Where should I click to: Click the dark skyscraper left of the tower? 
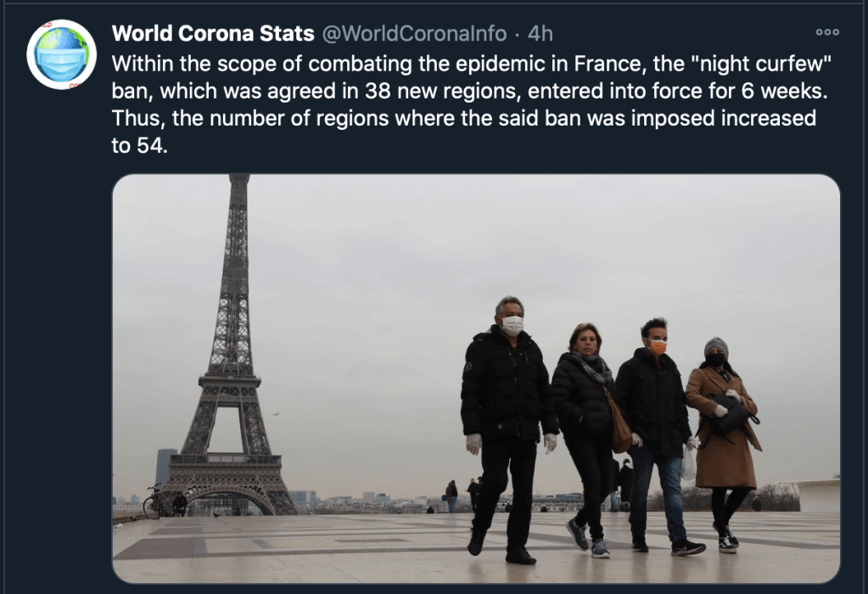point(165,468)
